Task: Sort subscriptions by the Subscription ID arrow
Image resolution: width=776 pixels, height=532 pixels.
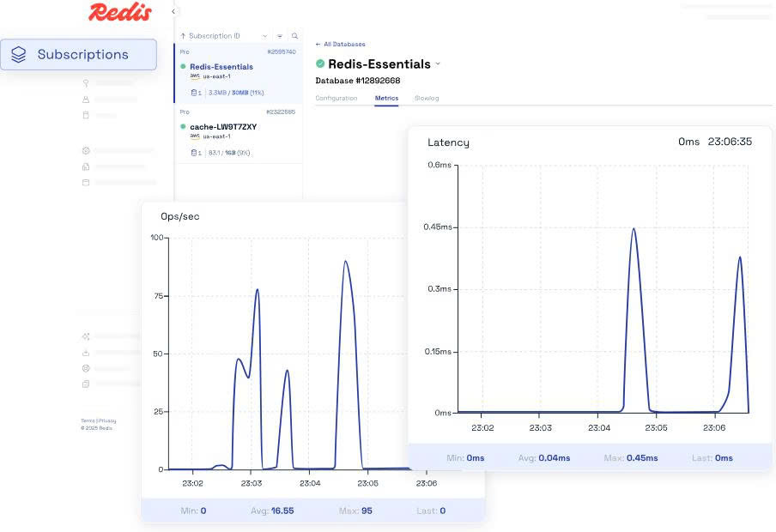Action: (183, 36)
